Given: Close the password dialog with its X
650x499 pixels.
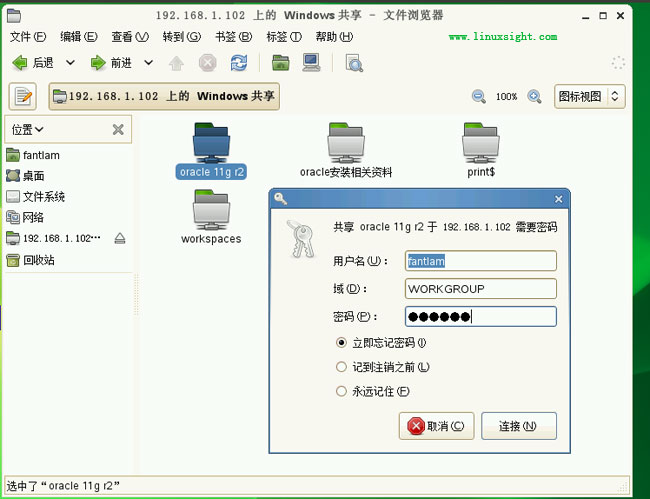Looking at the screenshot, I should click(x=558, y=199).
